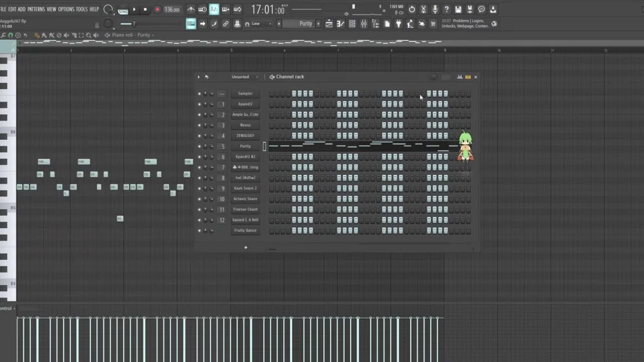Mute the Fruity Dance channel

click(x=199, y=230)
